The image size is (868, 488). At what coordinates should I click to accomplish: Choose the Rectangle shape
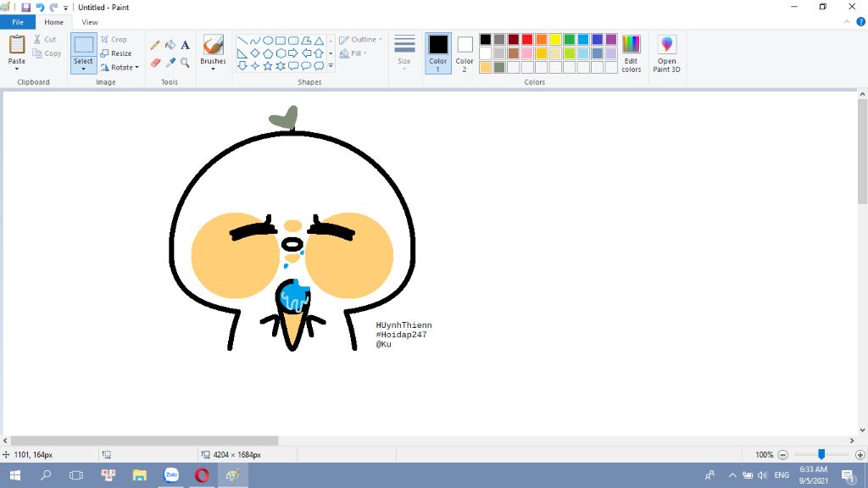(281, 41)
